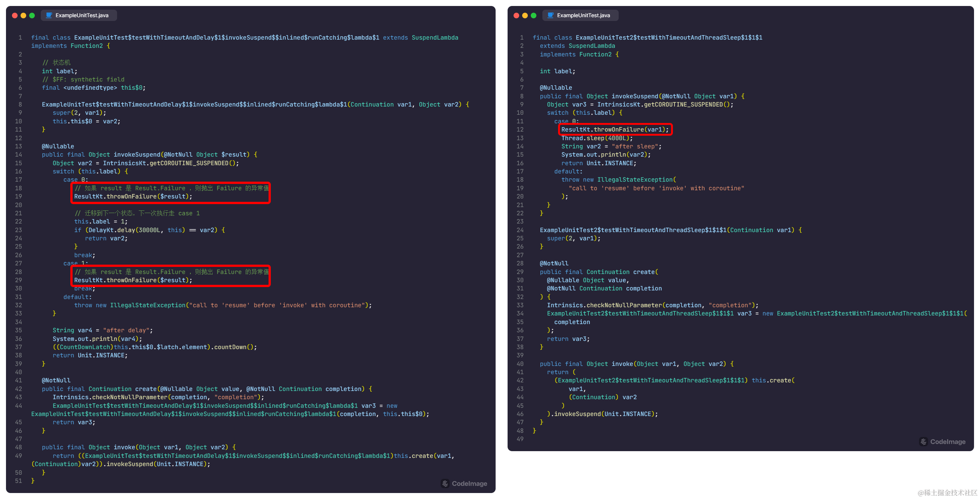Click the red close dot of the right window
The height and width of the screenshot is (499, 980).
[516, 16]
